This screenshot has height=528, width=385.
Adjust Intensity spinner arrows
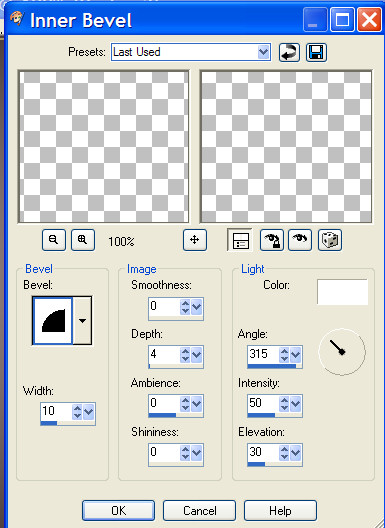point(284,404)
